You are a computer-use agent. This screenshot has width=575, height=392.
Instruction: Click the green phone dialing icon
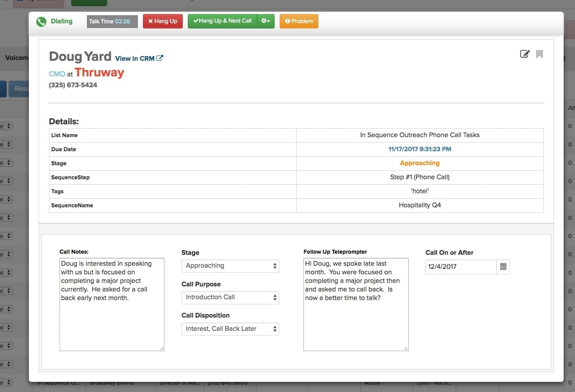(x=41, y=22)
